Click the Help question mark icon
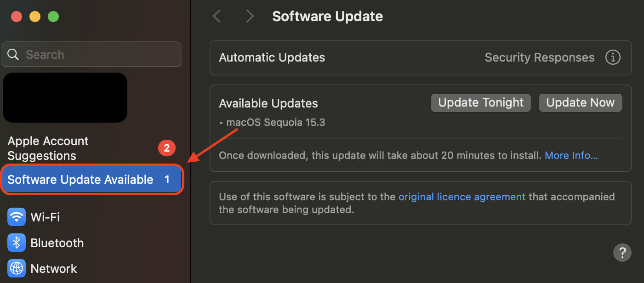 622,253
